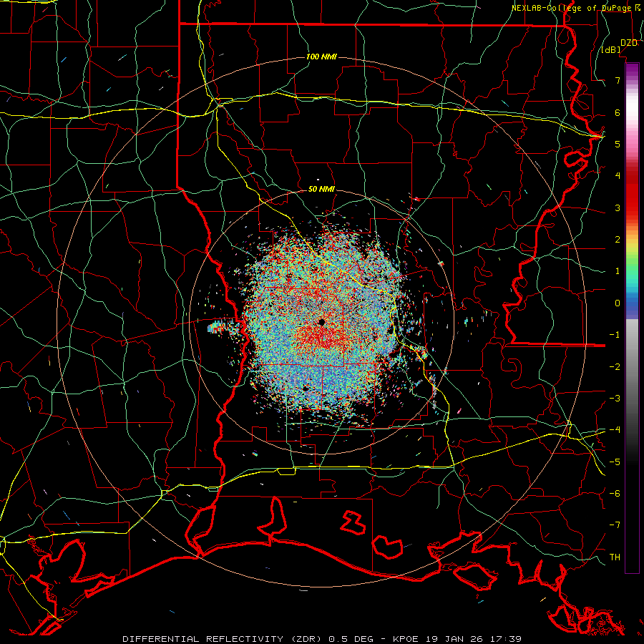Click the isolated echo patch west of radar
This screenshot has height=644, width=644.
(218, 327)
